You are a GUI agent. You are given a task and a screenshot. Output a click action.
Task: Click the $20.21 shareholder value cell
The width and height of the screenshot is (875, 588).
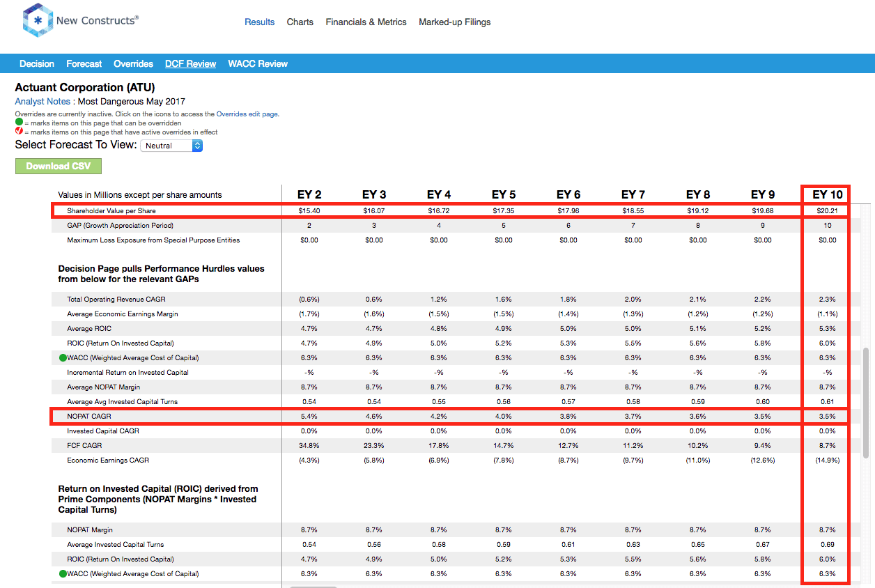pyautogui.click(x=828, y=211)
